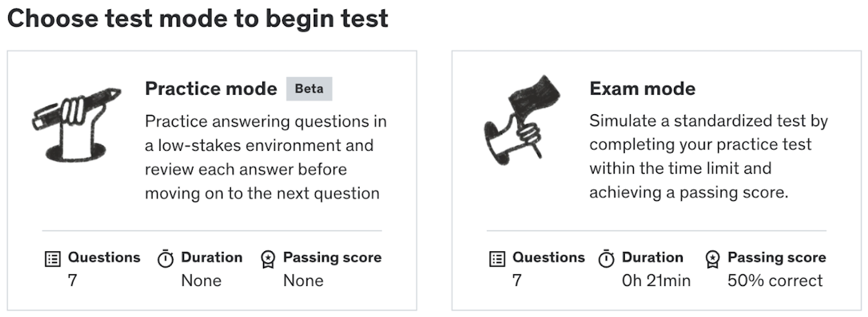This screenshot has height=317, width=868.
Task: Click the 0h 21min duration value
Action: [656, 280]
